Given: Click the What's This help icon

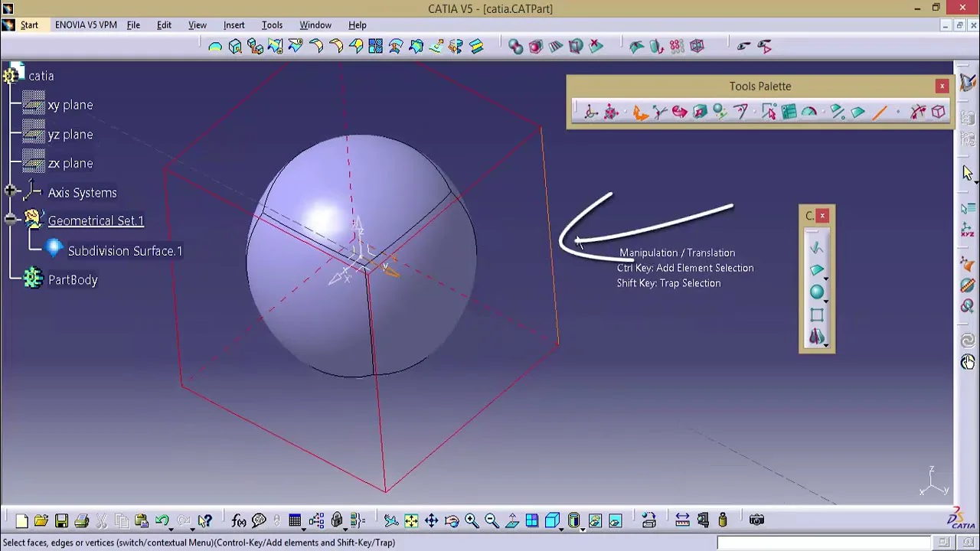Looking at the screenshot, I should click(x=204, y=521).
